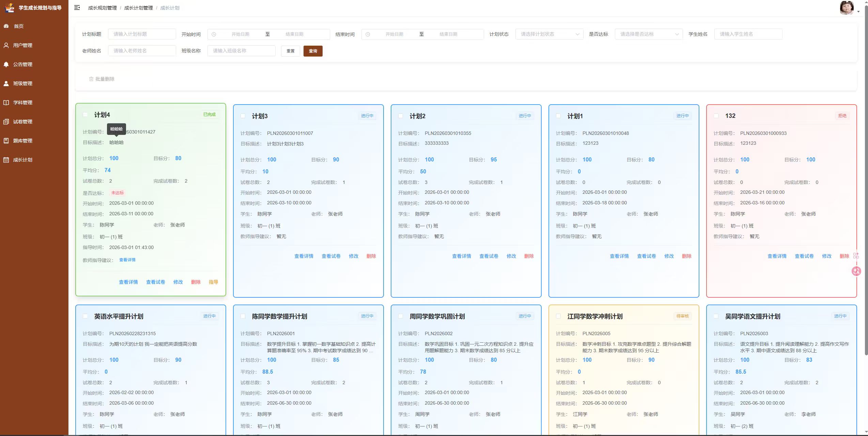Select checkbox on 周同学数学巩固计划 card
Screen dimensions: 868x436
pyautogui.click(x=401, y=316)
